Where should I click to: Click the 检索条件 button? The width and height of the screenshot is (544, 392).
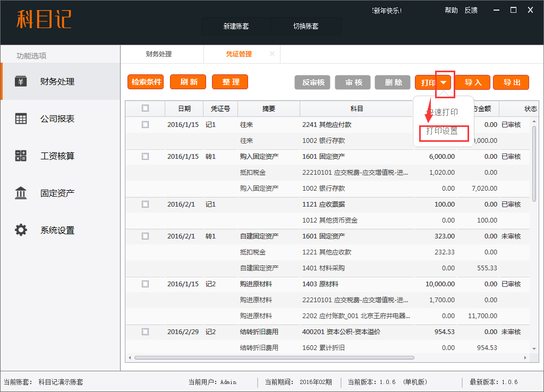click(146, 82)
